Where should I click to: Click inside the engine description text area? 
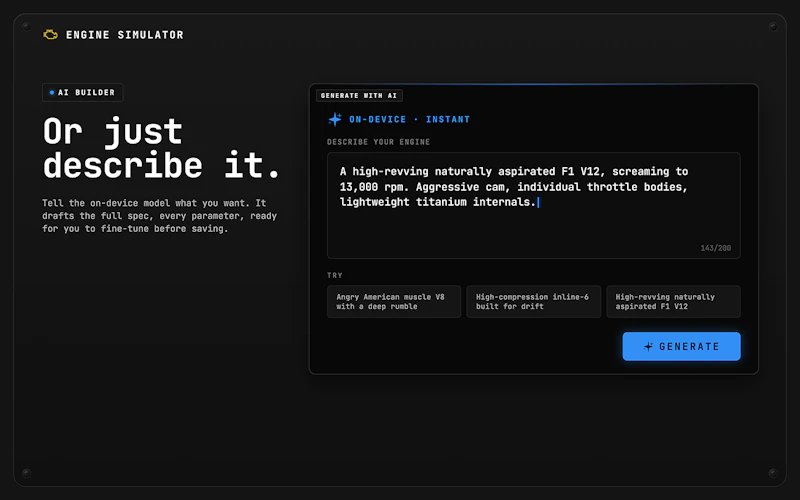pos(533,206)
